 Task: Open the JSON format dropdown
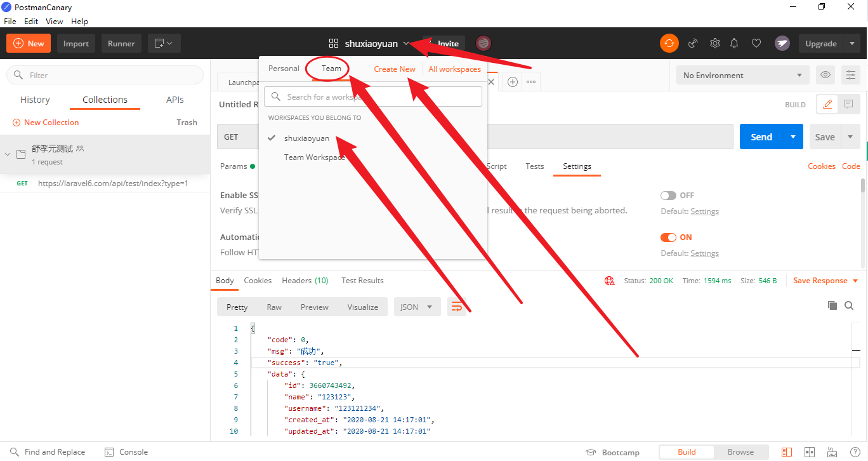tap(417, 307)
